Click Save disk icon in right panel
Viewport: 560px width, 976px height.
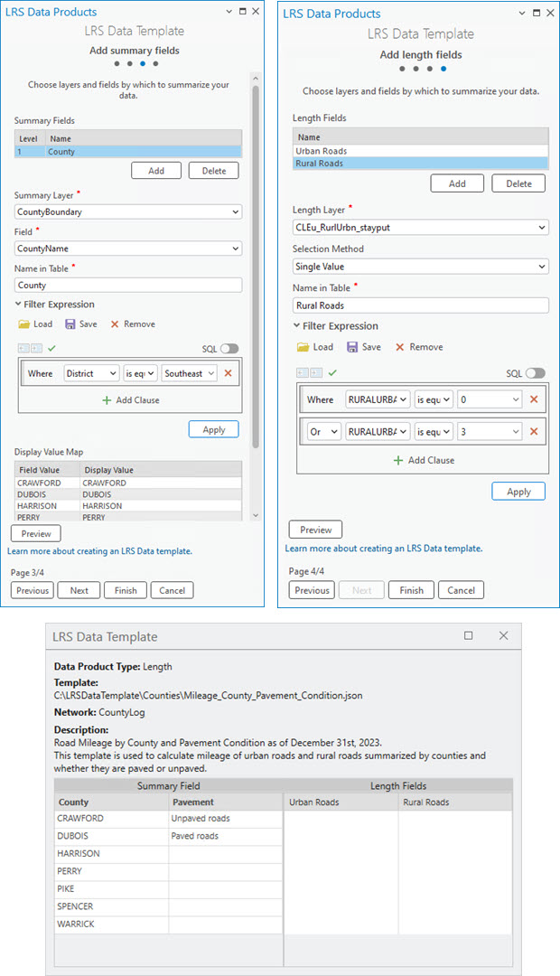coord(352,347)
